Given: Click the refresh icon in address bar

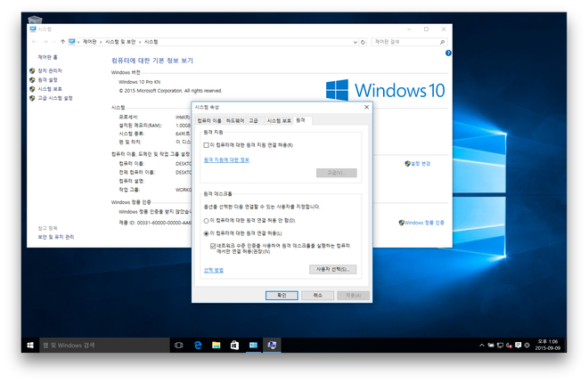Looking at the screenshot, I should tap(363, 42).
